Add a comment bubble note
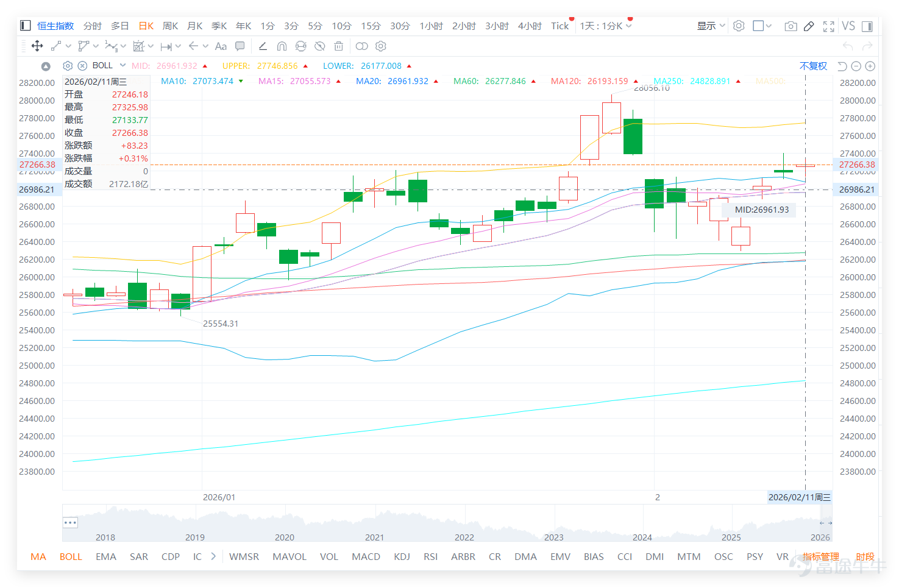The height and width of the screenshot is (588, 899). (x=240, y=46)
